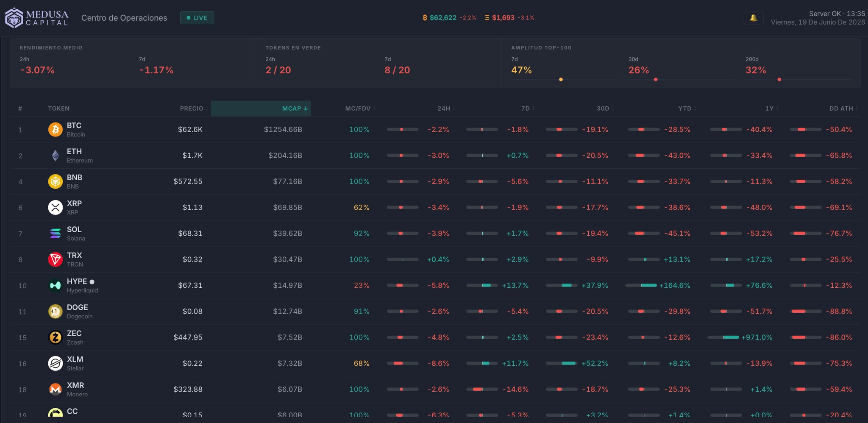Open the Dogecoin DOGE row
The height and width of the screenshot is (423, 868).
pos(435,312)
